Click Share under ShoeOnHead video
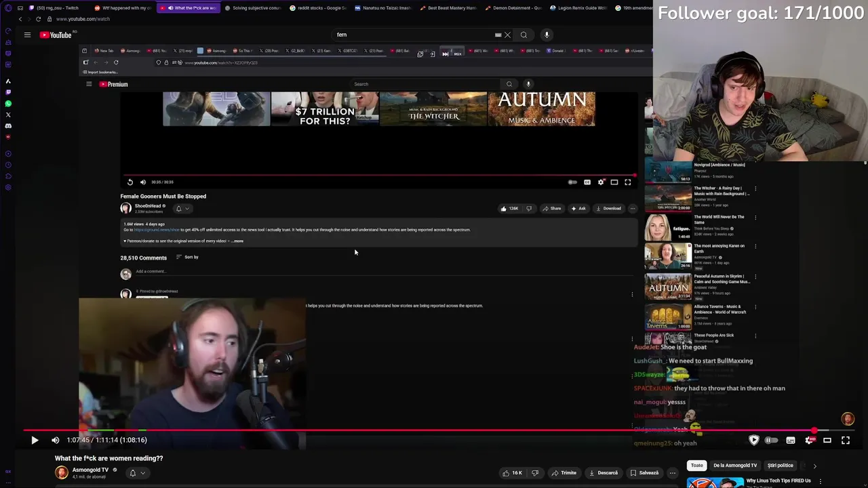The width and height of the screenshot is (868, 488). [552, 209]
